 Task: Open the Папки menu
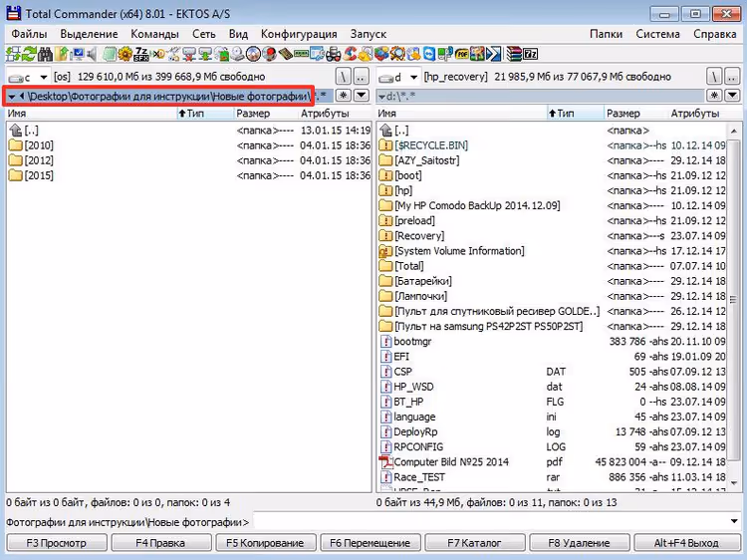(606, 34)
